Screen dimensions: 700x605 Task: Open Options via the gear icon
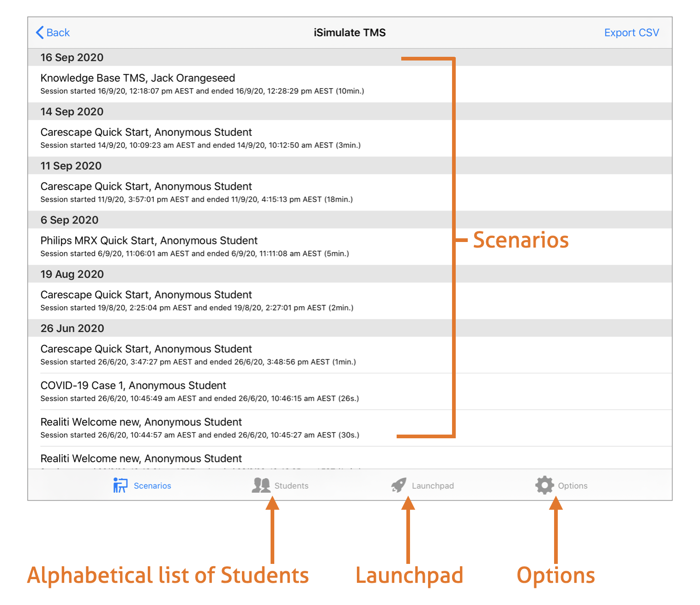[544, 485]
